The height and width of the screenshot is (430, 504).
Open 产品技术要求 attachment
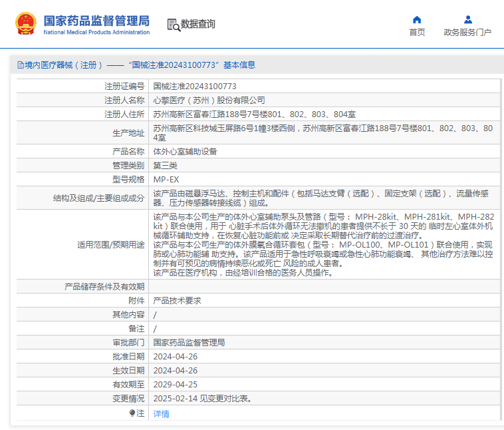tap(177, 301)
